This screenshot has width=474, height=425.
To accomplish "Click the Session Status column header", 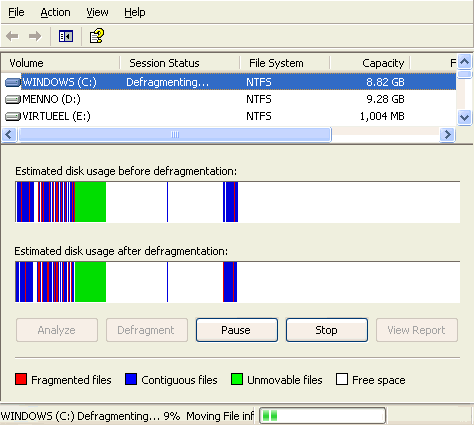I will 179,63.
